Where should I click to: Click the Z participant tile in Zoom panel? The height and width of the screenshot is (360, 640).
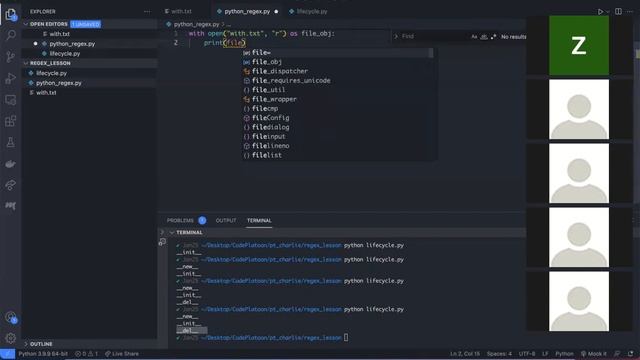click(x=579, y=45)
